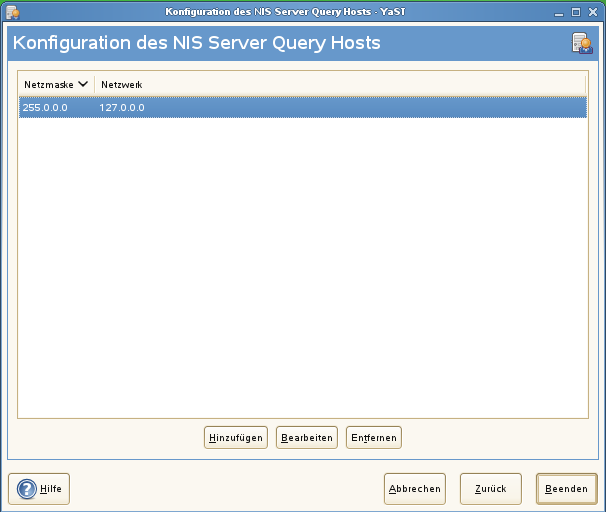The image size is (606, 512).
Task: Toggle sort arrow on Netzmaske column
Action: [84, 84]
